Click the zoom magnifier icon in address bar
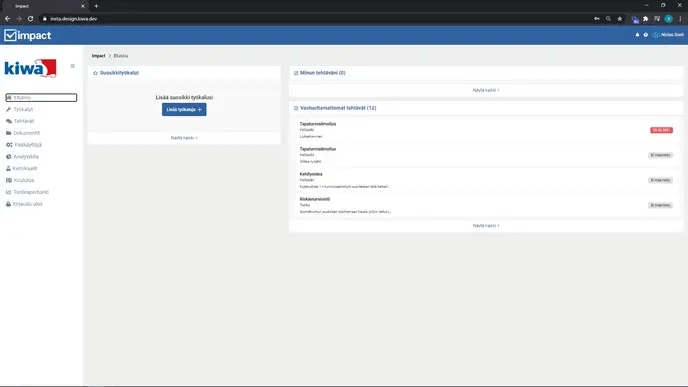This screenshot has width=688, height=387. 608,19
